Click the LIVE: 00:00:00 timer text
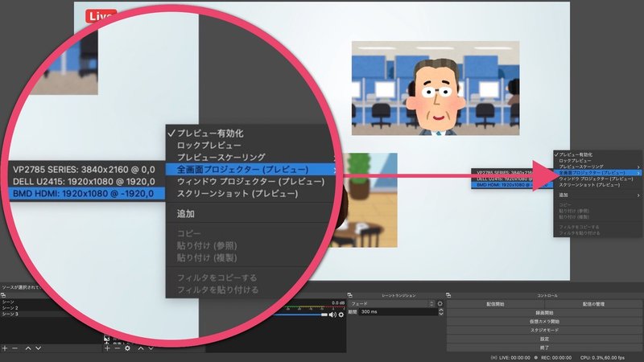Screen dimensions: 644x362 tap(514, 358)
